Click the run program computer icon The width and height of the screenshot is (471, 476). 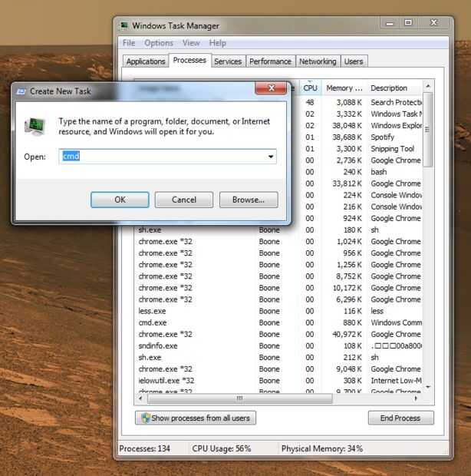pos(35,126)
